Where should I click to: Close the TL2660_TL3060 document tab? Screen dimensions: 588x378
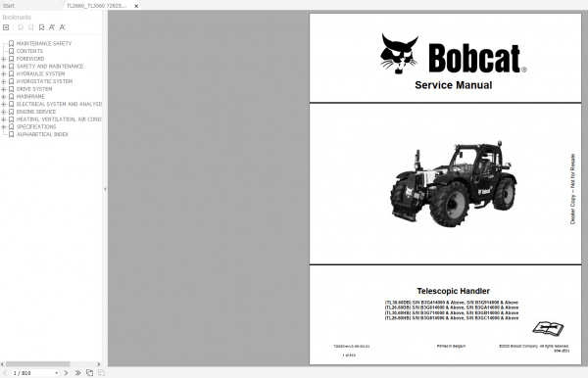[x=136, y=6]
